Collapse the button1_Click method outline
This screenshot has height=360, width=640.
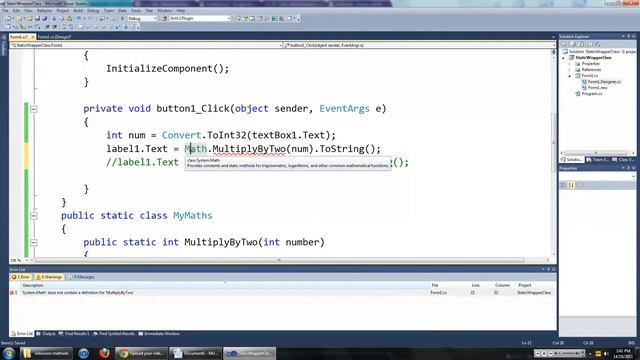(34, 109)
